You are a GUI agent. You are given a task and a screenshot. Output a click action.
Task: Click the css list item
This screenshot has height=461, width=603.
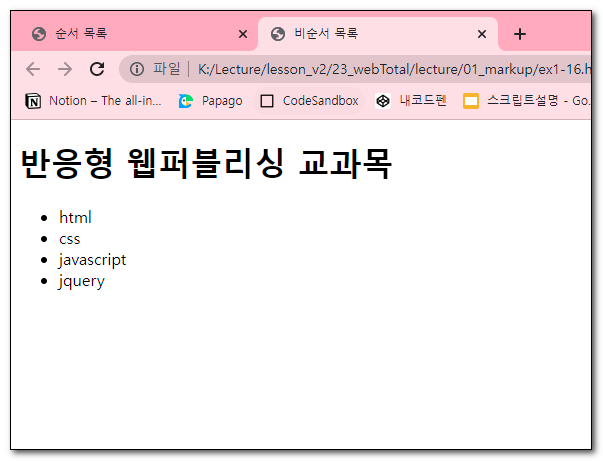tap(69, 238)
